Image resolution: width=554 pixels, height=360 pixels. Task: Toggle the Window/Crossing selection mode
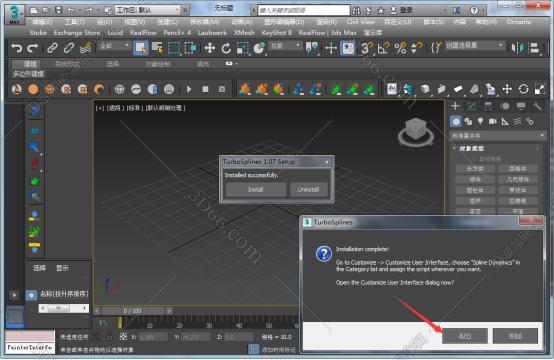pyautogui.click(x=190, y=48)
